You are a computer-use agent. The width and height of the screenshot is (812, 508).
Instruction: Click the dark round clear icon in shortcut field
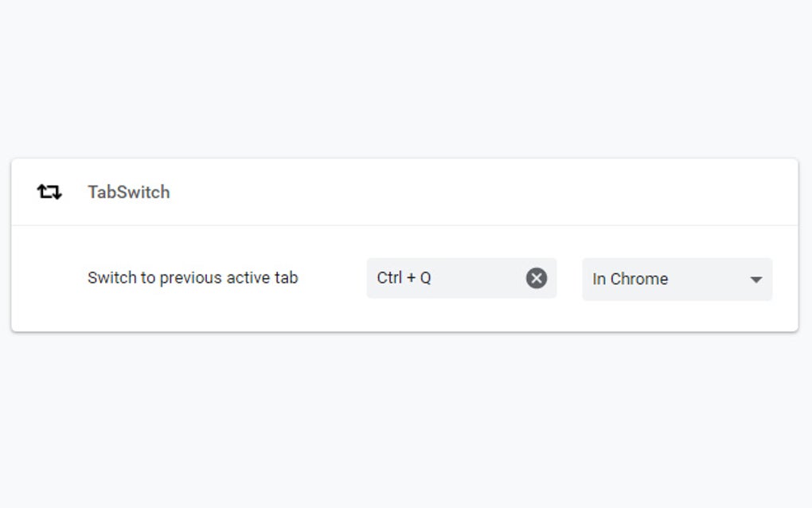tap(537, 278)
